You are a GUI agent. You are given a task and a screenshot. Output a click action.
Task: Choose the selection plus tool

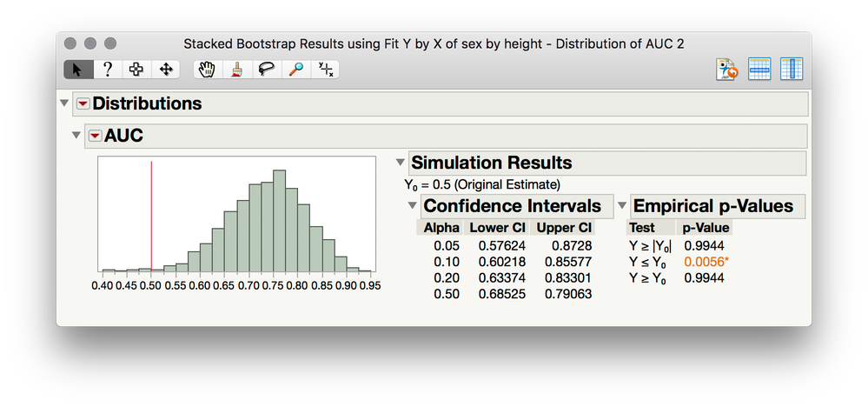(136, 70)
